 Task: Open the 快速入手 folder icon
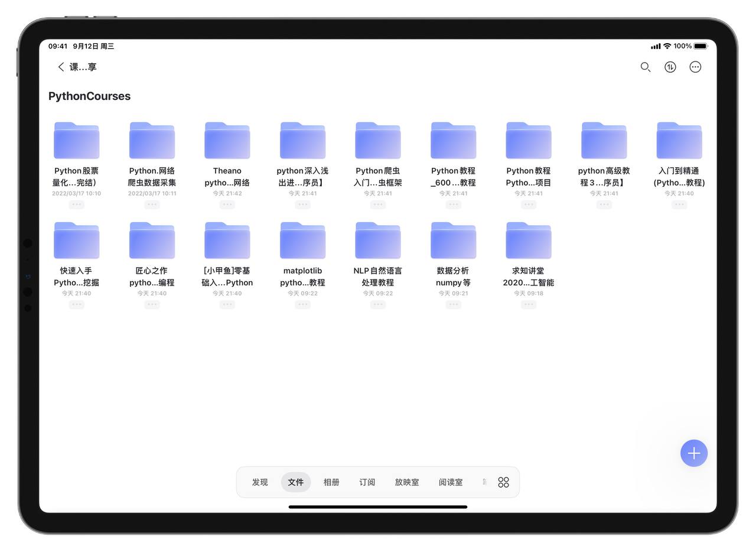coord(76,241)
